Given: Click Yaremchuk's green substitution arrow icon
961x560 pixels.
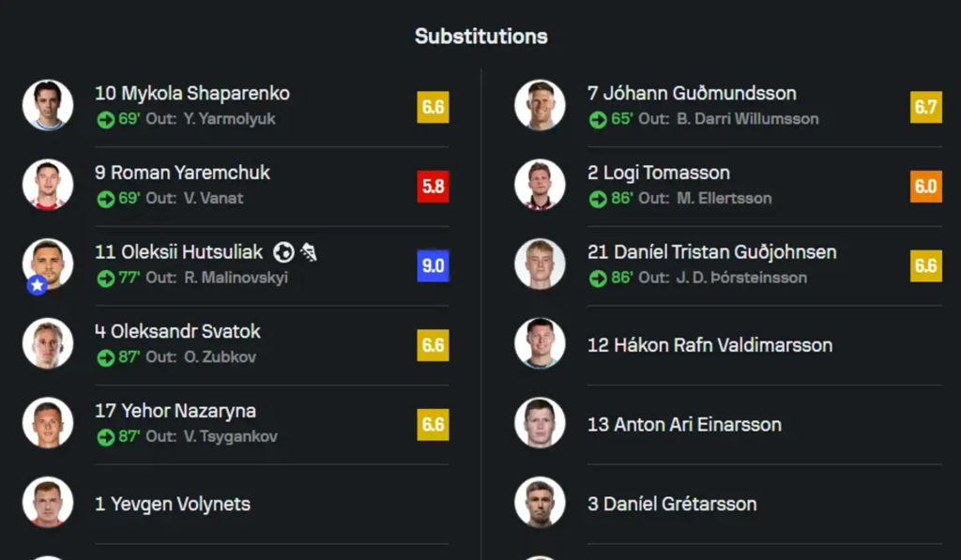Looking at the screenshot, I should click(106, 199).
